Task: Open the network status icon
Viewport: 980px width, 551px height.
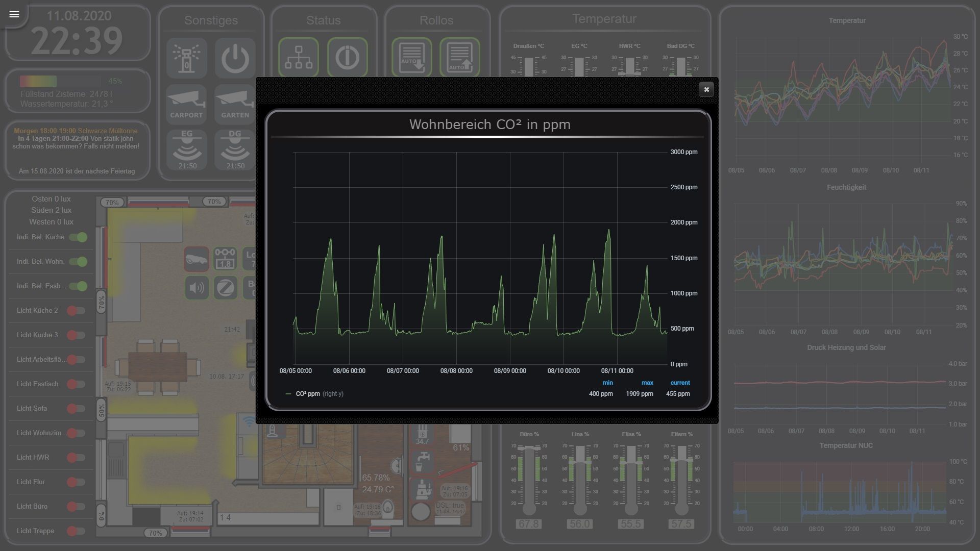Action: pyautogui.click(x=299, y=57)
